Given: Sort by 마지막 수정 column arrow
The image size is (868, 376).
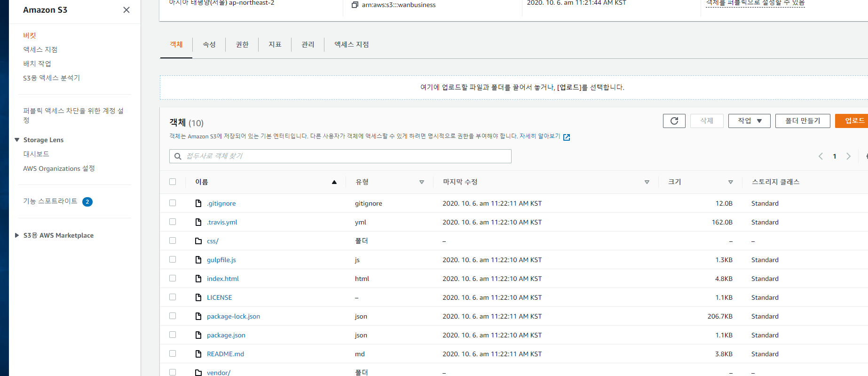Looking at the screenshot, I should 647,182.
